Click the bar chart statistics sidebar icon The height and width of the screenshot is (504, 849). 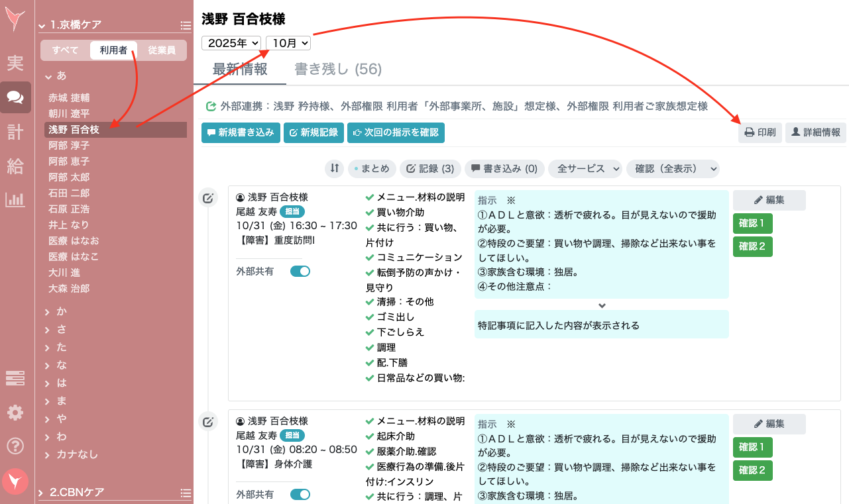point(15,199)
